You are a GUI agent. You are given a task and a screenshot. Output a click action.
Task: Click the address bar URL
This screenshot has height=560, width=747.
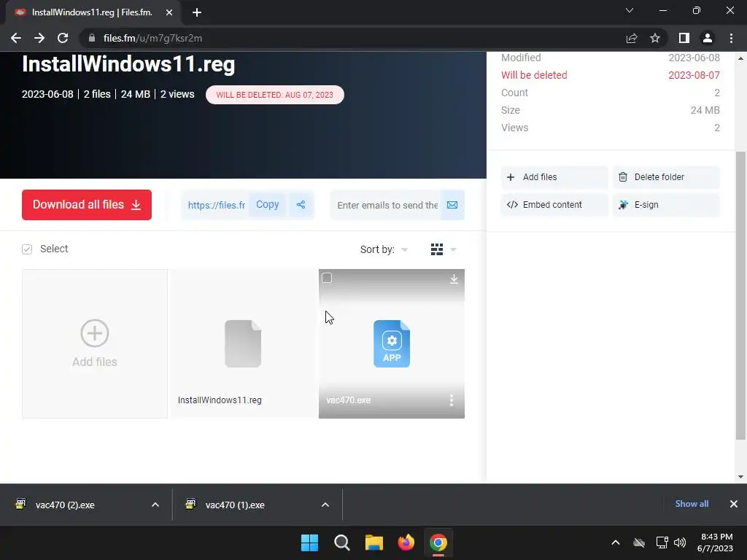click(152, 38)
